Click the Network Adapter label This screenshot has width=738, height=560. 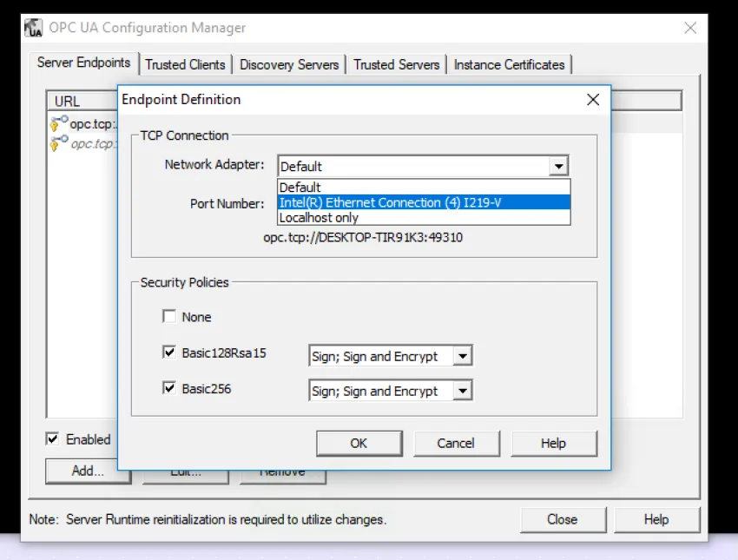pos(214,165)
